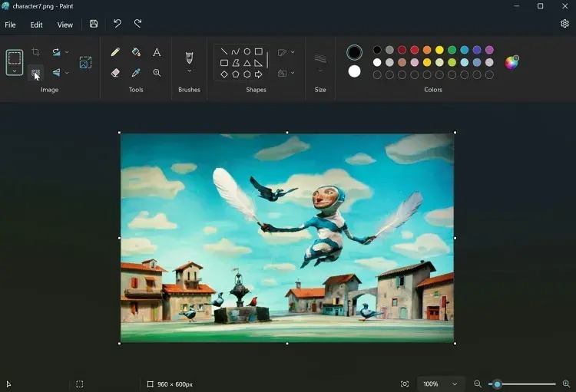
Task: Click the first empty custom color slot
Action: coord(377,75)
